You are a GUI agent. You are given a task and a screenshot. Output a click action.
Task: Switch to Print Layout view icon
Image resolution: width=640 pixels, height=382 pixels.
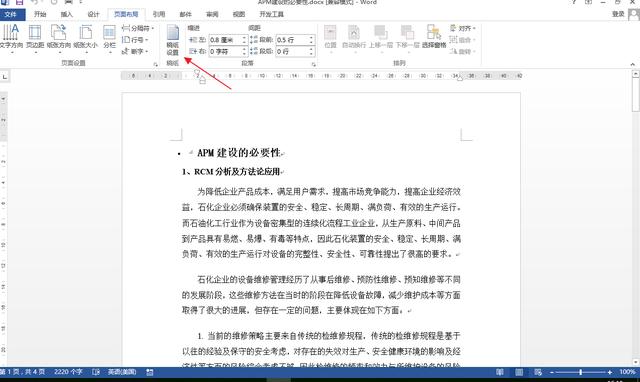pos(519,372)
